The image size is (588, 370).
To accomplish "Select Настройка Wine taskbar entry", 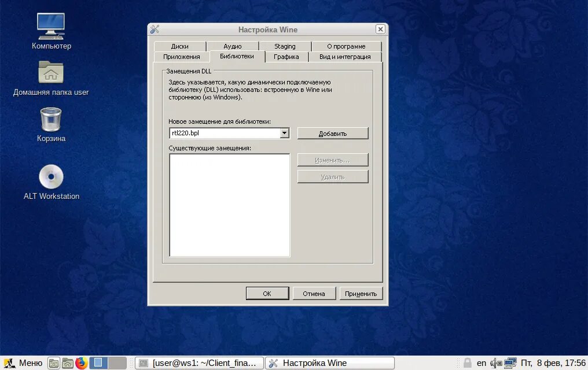I will 330,363.
